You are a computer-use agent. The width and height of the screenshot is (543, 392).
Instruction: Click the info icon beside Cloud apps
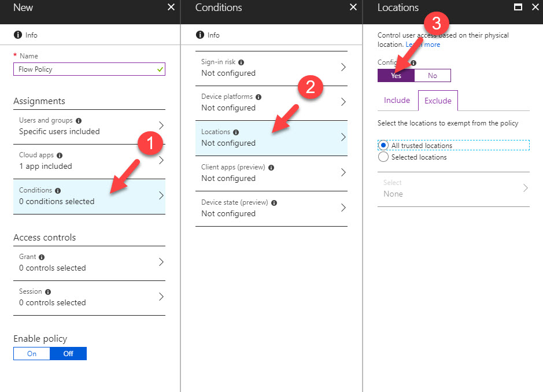60,155
